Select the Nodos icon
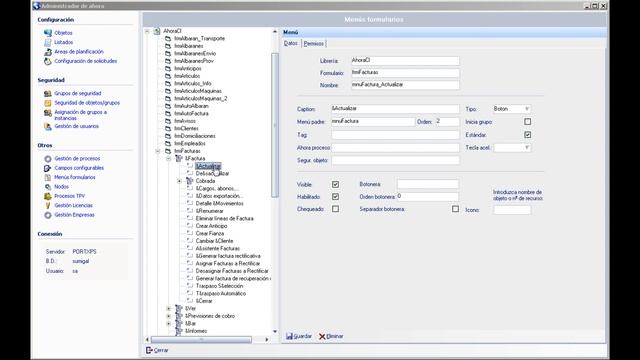640x360 pixels. point(48,187)
